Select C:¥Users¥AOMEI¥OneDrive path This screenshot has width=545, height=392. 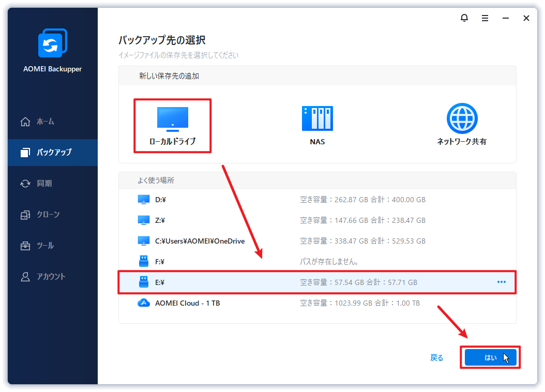pos(200,241)
